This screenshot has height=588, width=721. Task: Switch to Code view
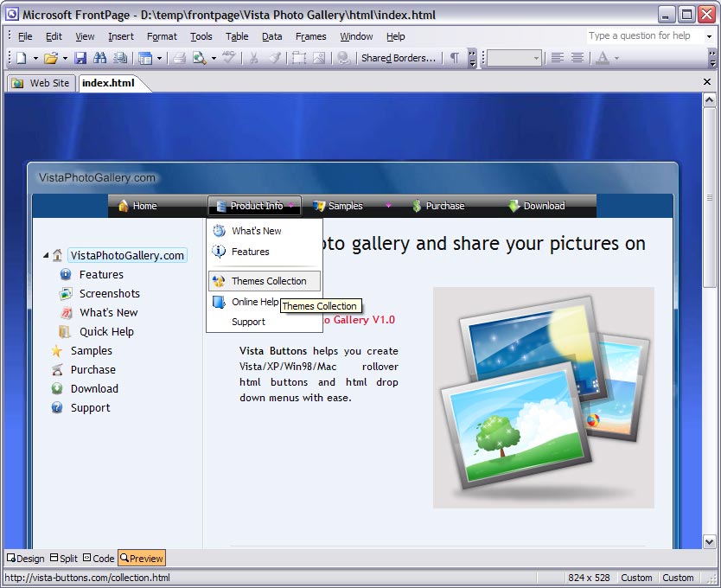click(x=99, y=558)
